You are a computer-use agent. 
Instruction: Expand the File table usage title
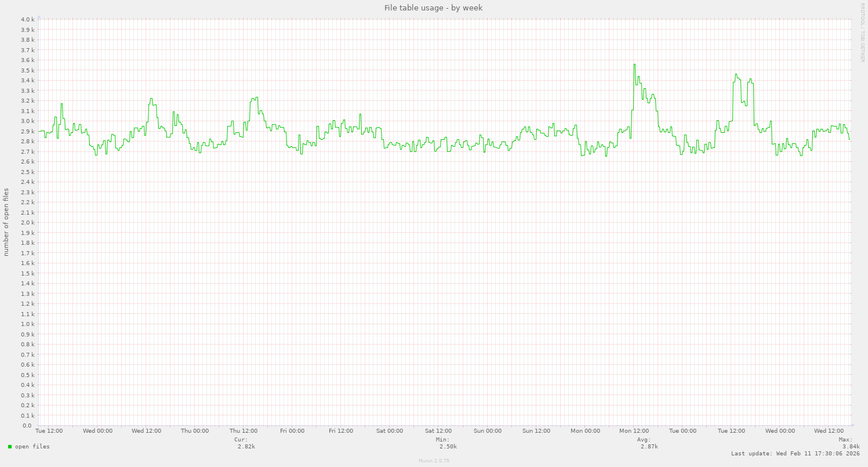pyautogui.click(x=433, y=8)
